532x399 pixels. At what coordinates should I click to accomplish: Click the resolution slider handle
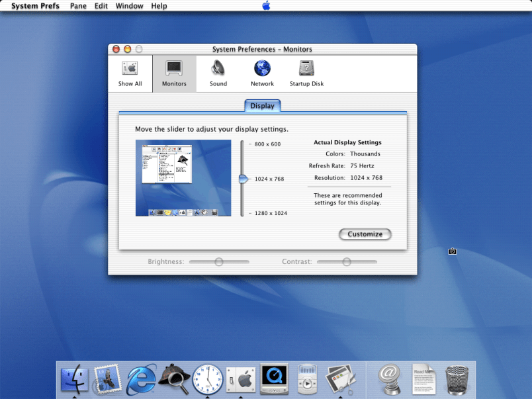[x=243, y=179]
